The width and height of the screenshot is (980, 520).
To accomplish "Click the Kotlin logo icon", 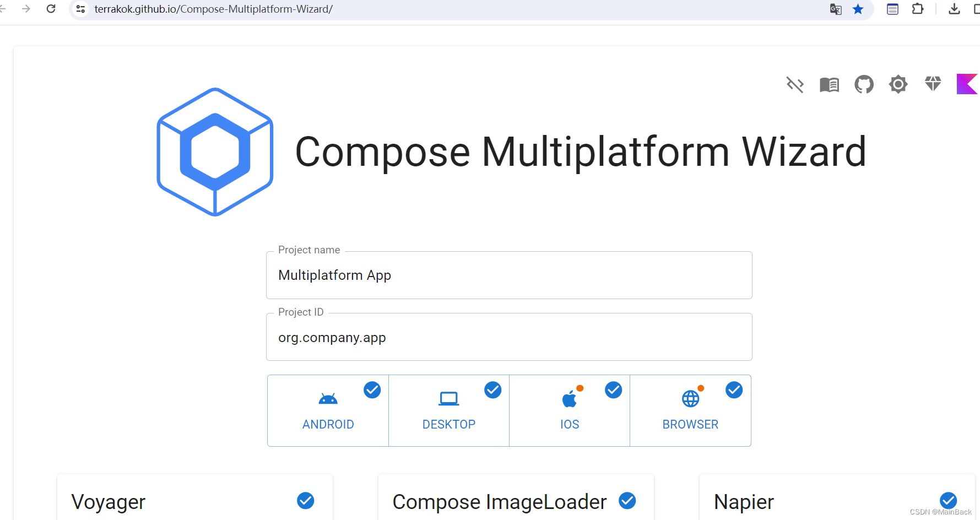I will click(967, 84).
